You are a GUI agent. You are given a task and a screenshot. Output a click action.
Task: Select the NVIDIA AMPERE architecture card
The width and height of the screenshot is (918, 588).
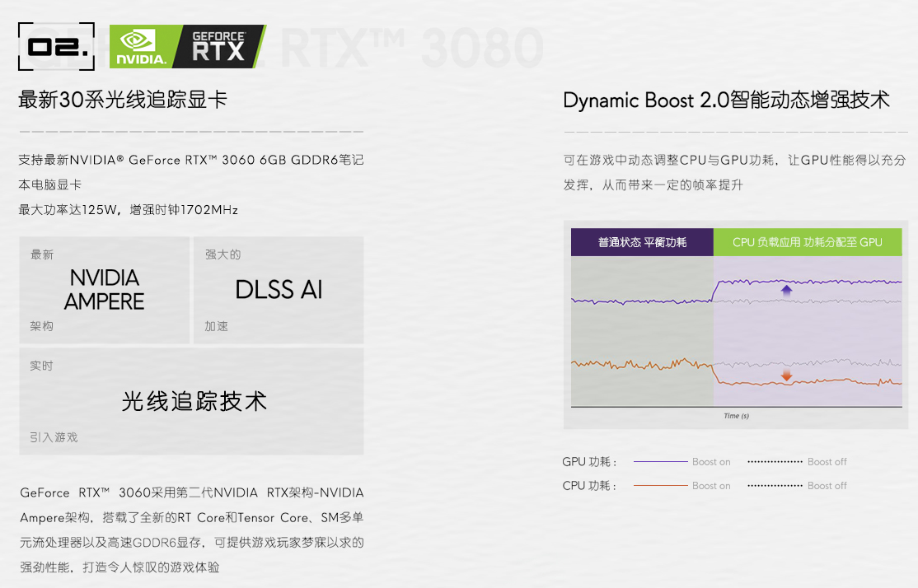[x=104, y=290]
